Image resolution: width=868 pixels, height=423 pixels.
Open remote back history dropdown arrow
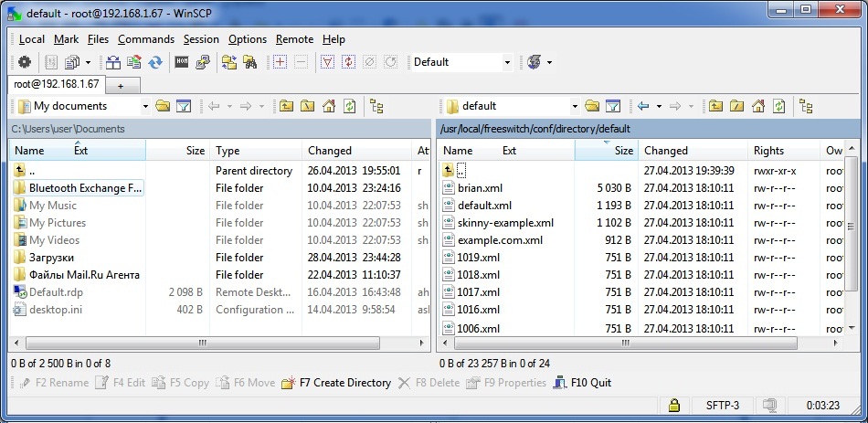[659, 106]
